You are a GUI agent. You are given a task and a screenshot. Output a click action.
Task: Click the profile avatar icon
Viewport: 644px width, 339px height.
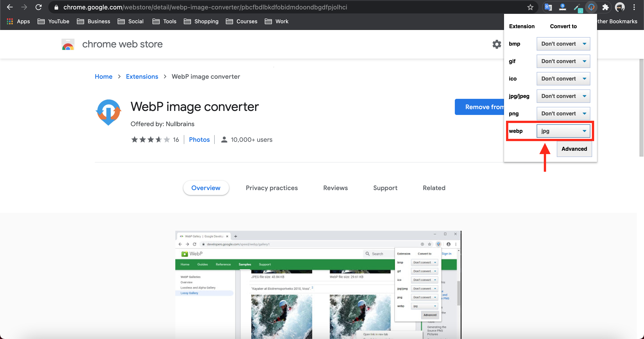coord(620,7)
